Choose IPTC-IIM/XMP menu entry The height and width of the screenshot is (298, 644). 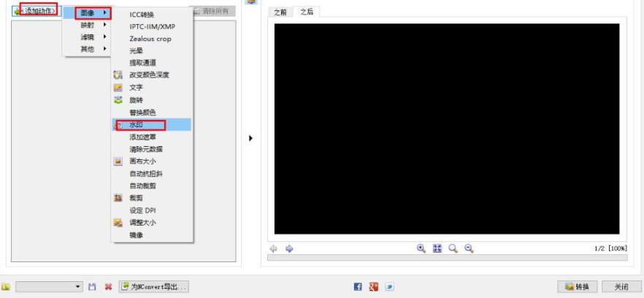click(152, 27)
